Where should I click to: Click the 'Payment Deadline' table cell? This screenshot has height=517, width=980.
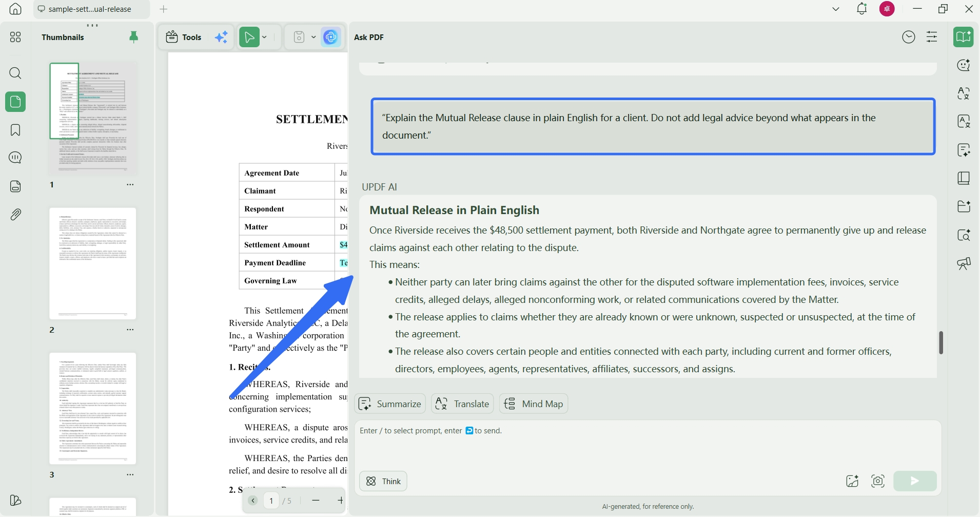287,263
